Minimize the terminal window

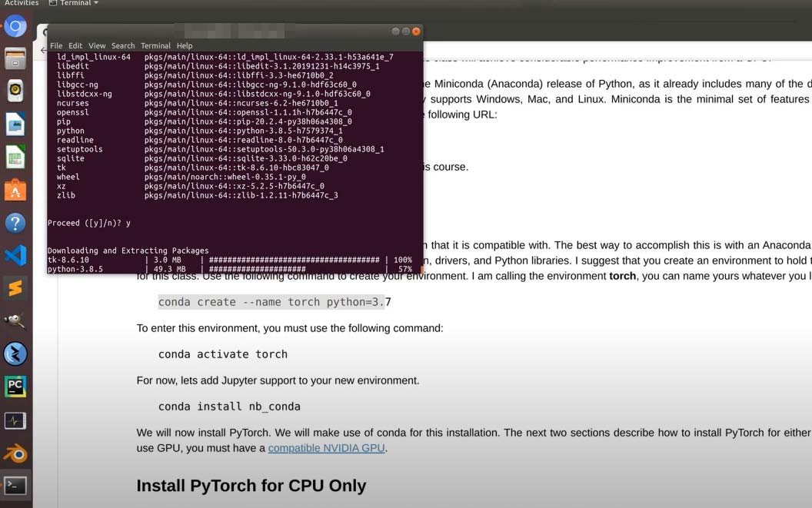point(396,31)
